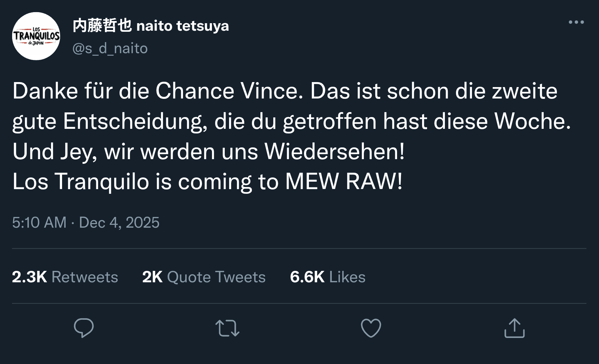
Task: Click the retweet arrows icon
Action: tap(227, 328)
